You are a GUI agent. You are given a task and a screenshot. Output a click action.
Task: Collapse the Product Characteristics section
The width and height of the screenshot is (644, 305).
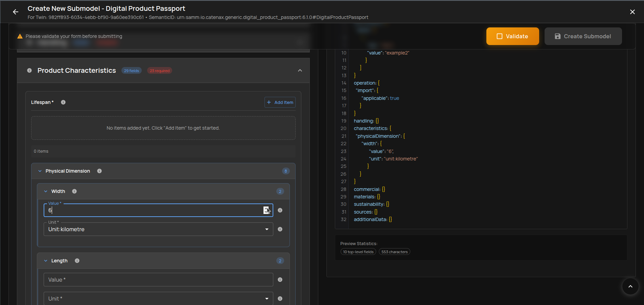tap(300, 70)
